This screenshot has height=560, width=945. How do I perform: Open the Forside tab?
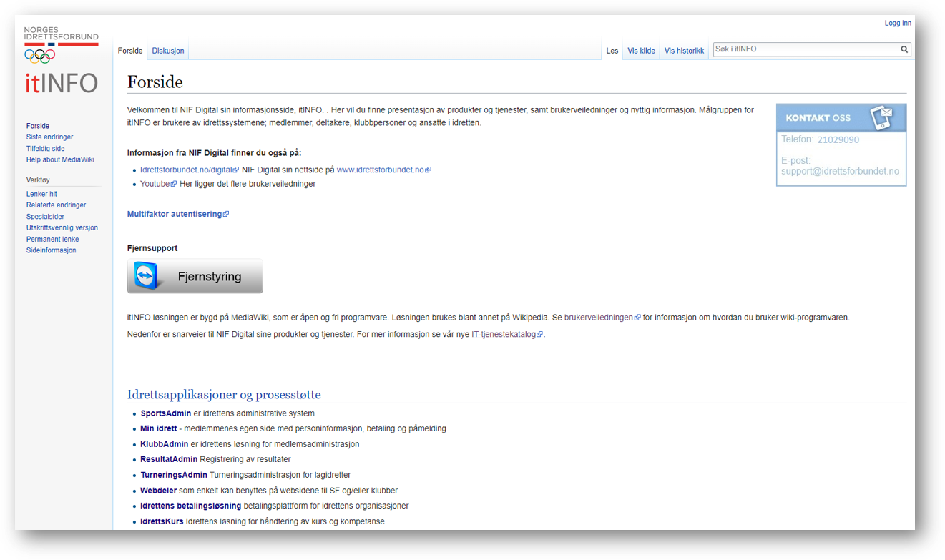point(130,51)
